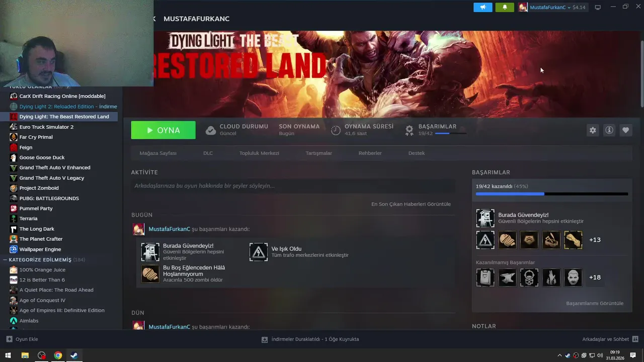Click the Cloud Durumu status icon
Viewport: 644px width, 362px height.
click(x=211, y=130)
